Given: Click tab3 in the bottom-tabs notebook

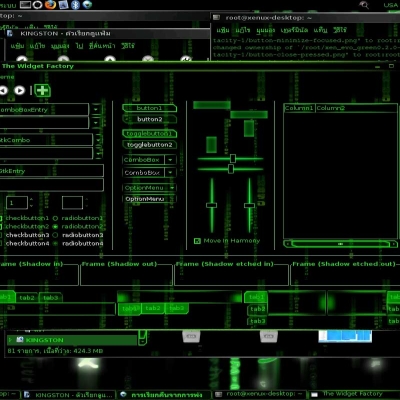Looking at the screenshot, I should point(176,308).
